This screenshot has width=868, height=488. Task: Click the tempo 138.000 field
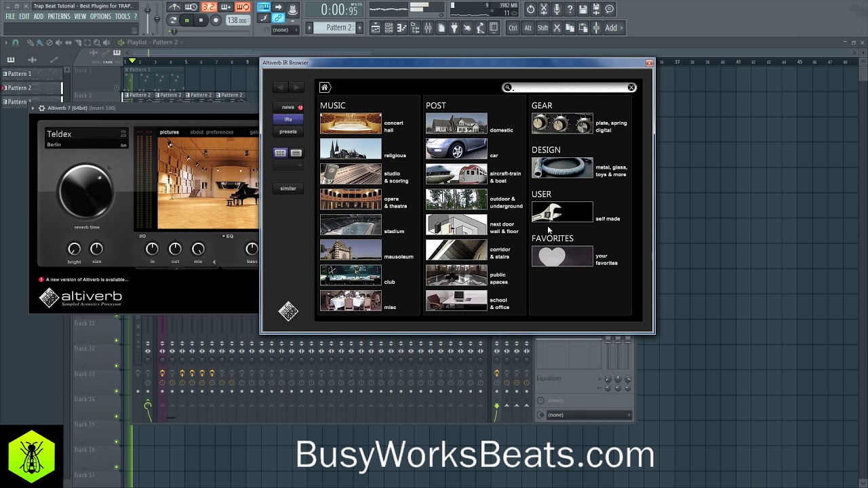237,20
